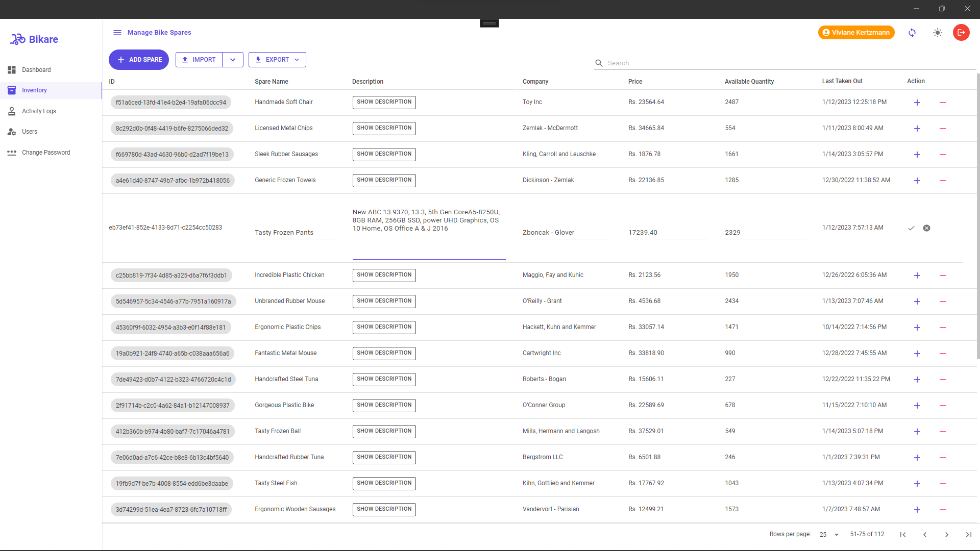
Task: Go to next page arrow
Action: (947, 535)
